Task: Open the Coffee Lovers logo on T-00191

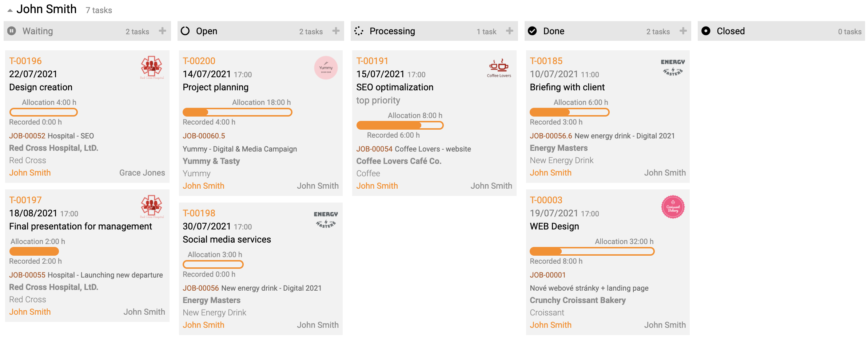Action: point(499,68)
